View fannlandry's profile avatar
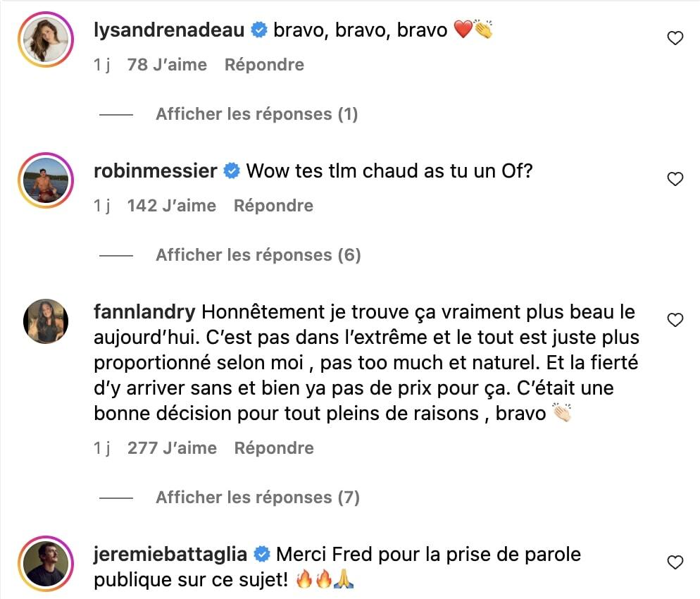700x599 pixels. (46, 321)
